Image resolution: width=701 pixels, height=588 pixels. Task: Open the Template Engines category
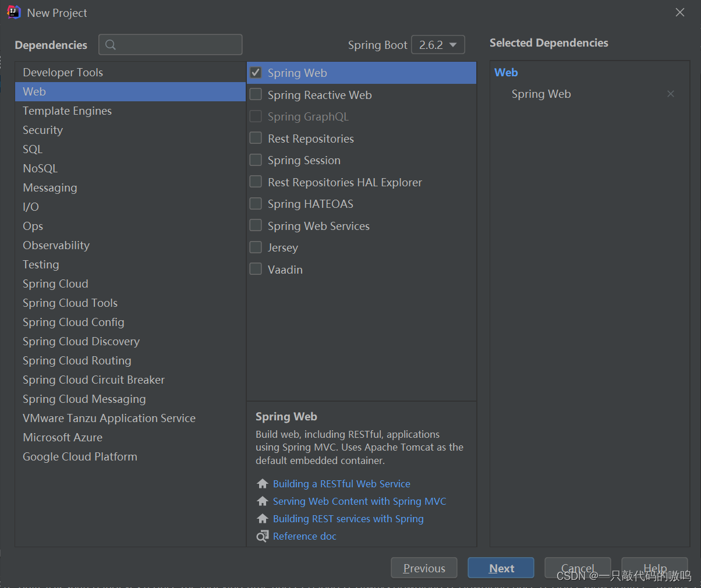pos(130,111)
